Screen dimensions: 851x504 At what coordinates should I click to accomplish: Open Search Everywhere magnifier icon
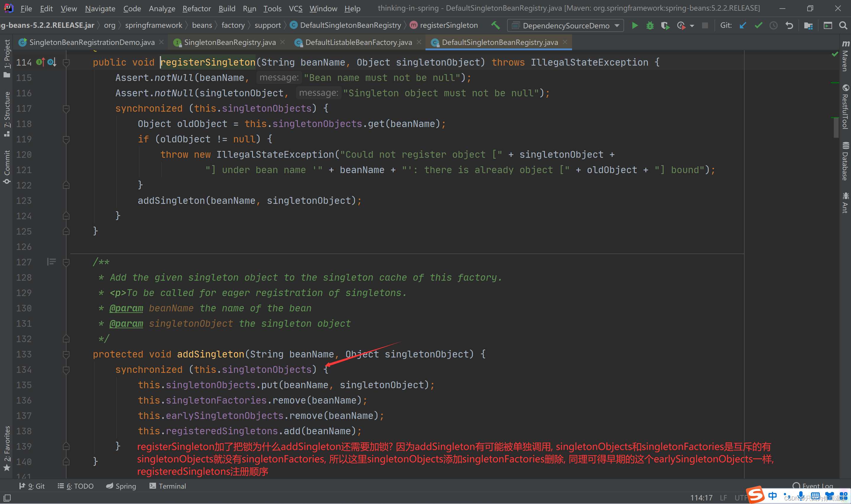tap(843, 25)
